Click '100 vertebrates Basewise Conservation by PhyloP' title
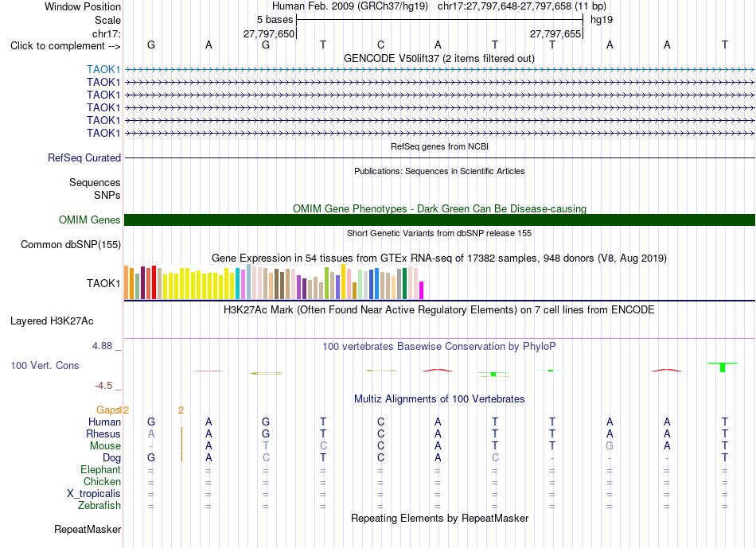The width and height of the screenshot is (756, 548). point(439,346)
